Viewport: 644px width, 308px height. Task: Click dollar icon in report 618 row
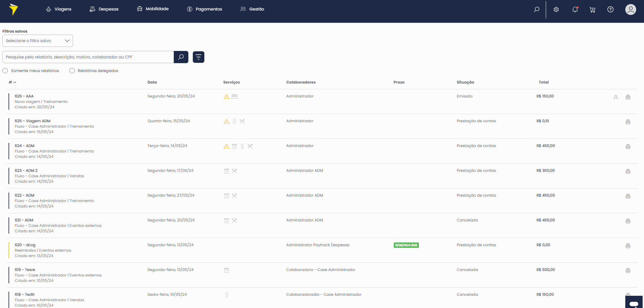point(226,295)
